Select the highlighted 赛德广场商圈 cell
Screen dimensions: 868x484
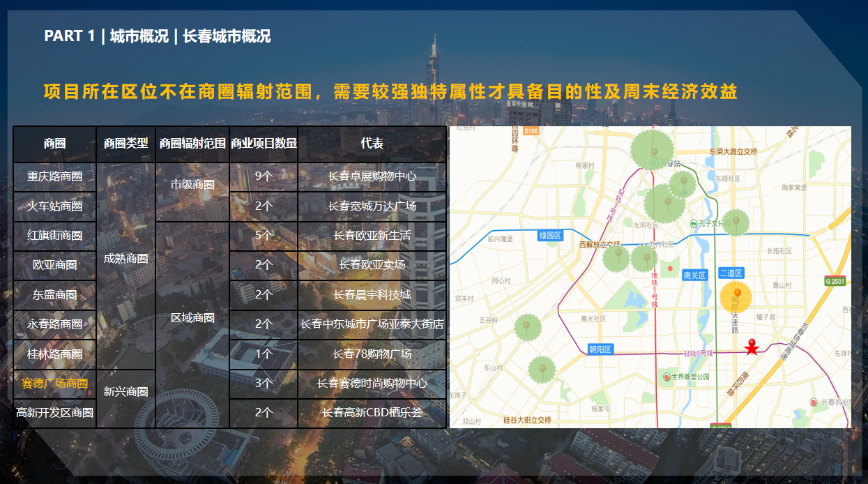click(x=54, y=384)
